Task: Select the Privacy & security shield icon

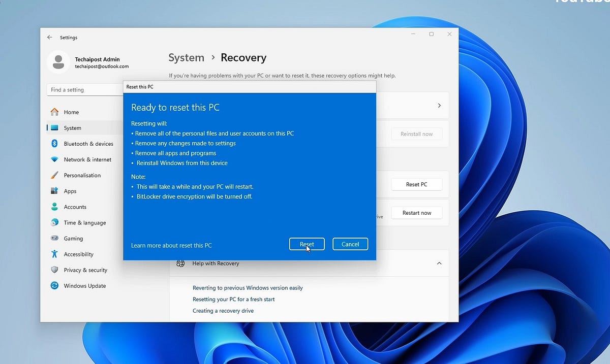Action: pyautogui.click(x=54, y=270)
